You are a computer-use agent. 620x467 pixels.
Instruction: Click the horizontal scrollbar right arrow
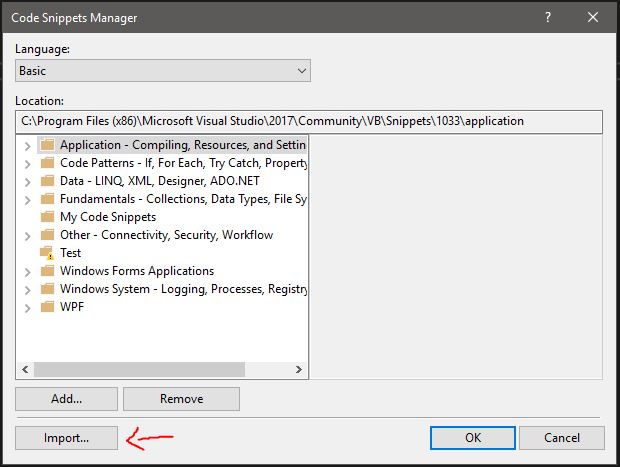[x=299, y=370]
